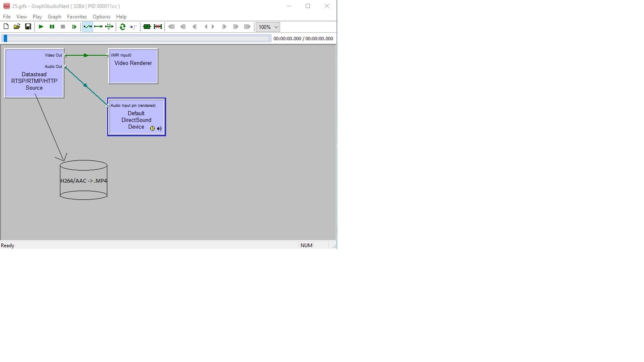
Task: Click the New graph icon
Action: (6, 26)
